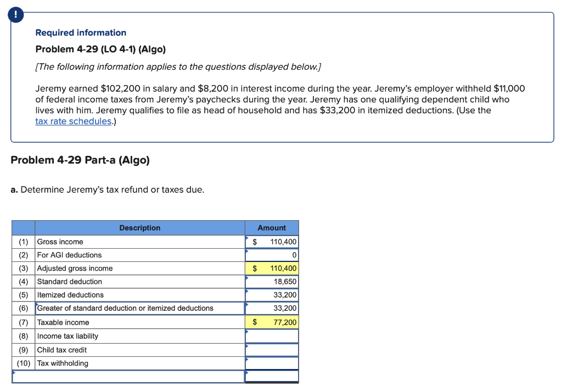Click the blue triangle on Gross income amount

248,238
